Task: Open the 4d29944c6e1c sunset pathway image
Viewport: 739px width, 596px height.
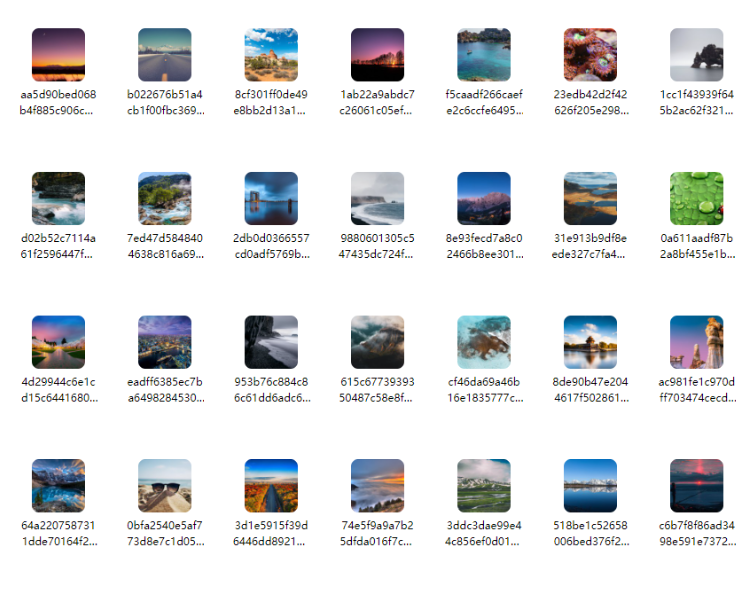Action: tap(58, 342)
